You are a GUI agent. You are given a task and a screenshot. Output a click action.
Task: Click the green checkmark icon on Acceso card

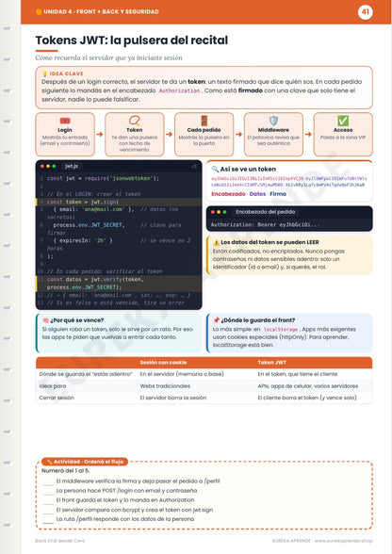click(x=343, y=121)
